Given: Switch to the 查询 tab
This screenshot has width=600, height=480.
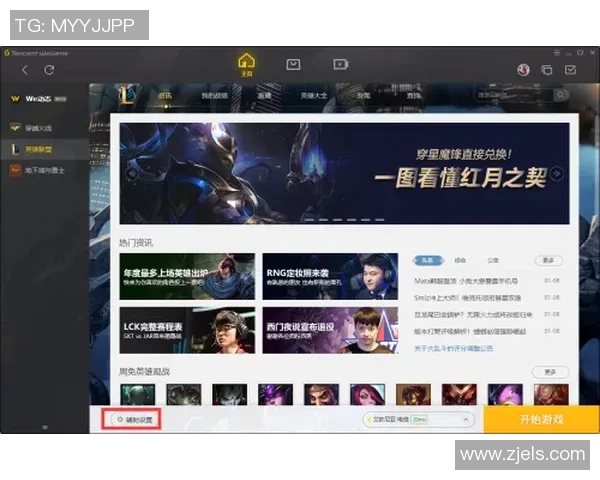Looking at the screenshot, I should pos(413,96).
